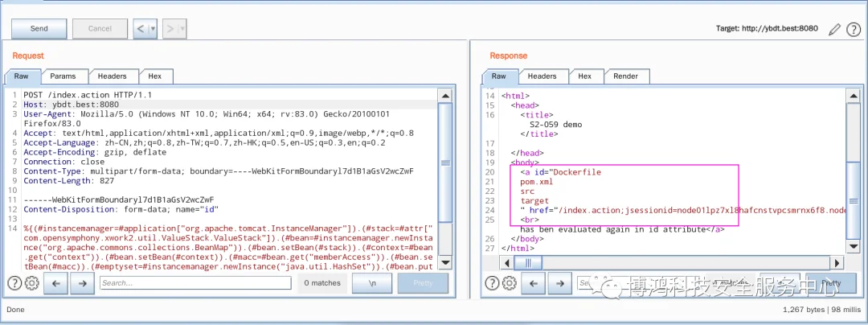Click the "Connection: close" header line
Image resolution: width=868 pixels, height=325 pixels.
pyautogui.click(x=63, y=162)
